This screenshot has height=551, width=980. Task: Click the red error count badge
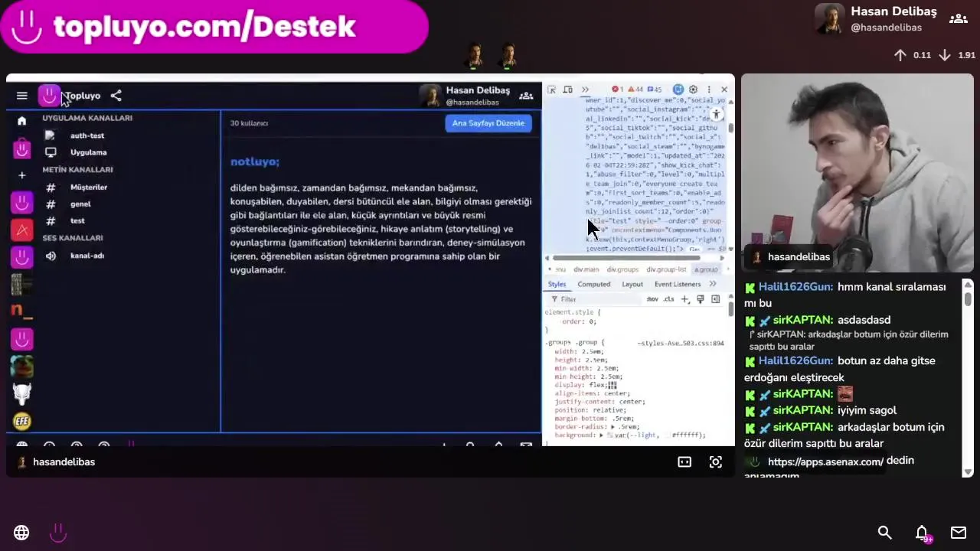618,90
